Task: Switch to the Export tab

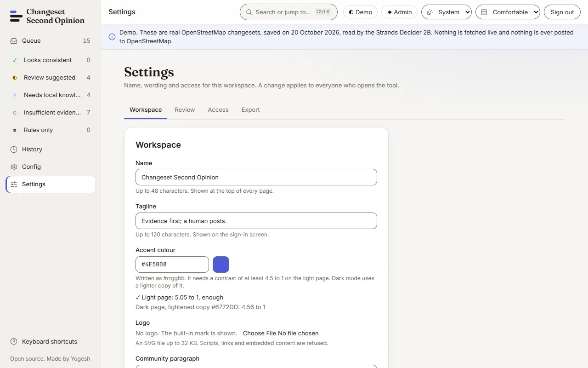Action: [250, 110]
